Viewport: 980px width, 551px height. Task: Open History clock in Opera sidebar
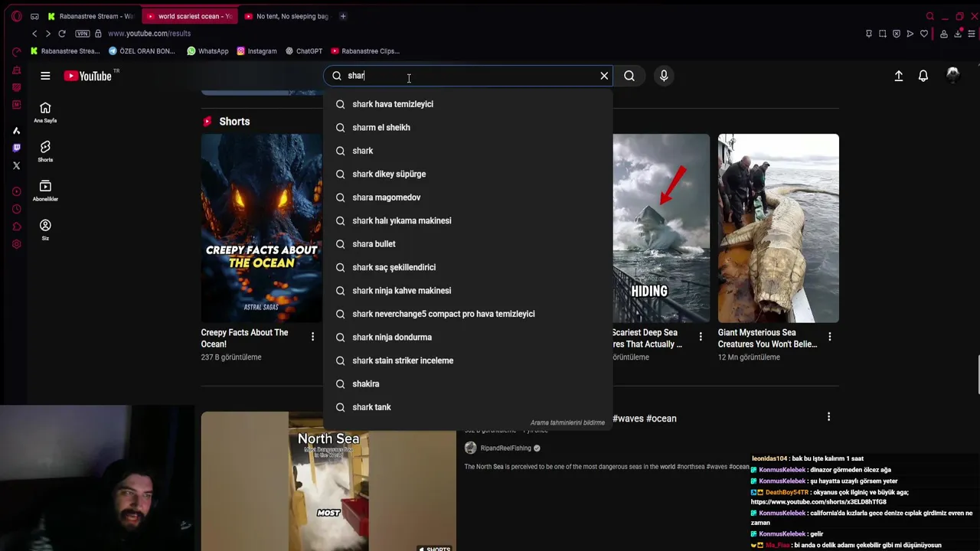pos(16,209)
